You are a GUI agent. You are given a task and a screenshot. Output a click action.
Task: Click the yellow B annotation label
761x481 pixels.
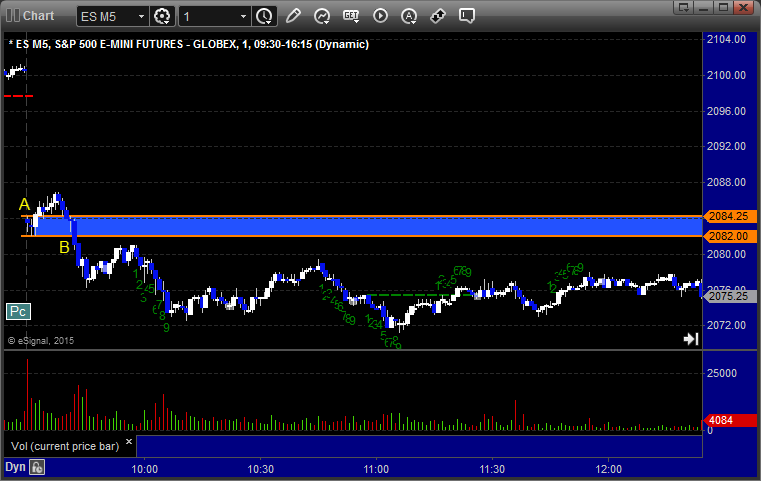click(x=64, y=248)
